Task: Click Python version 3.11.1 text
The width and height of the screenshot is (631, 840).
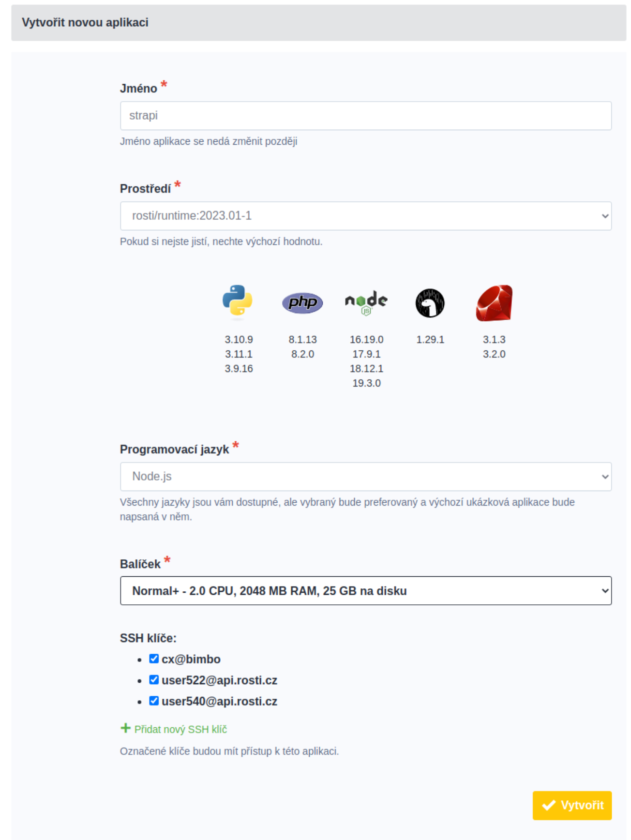Action: pos(239,354)
